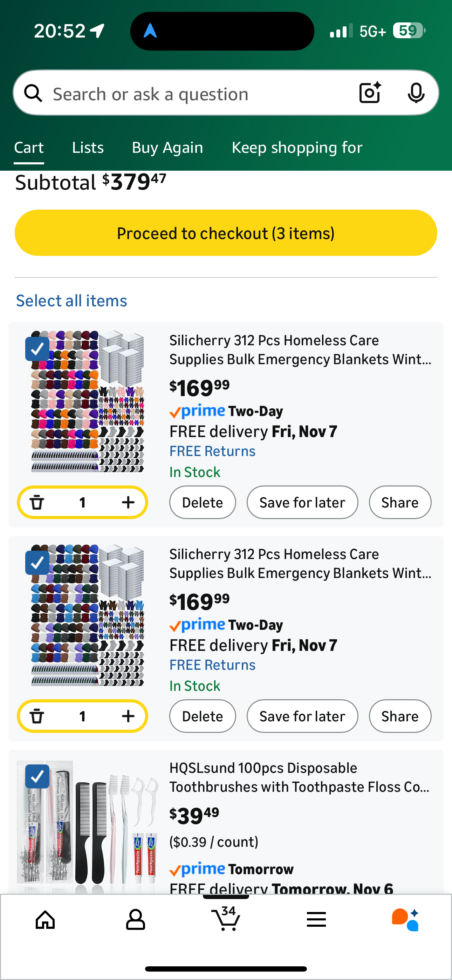Open the cart icon showing 34

pos(226,918)
